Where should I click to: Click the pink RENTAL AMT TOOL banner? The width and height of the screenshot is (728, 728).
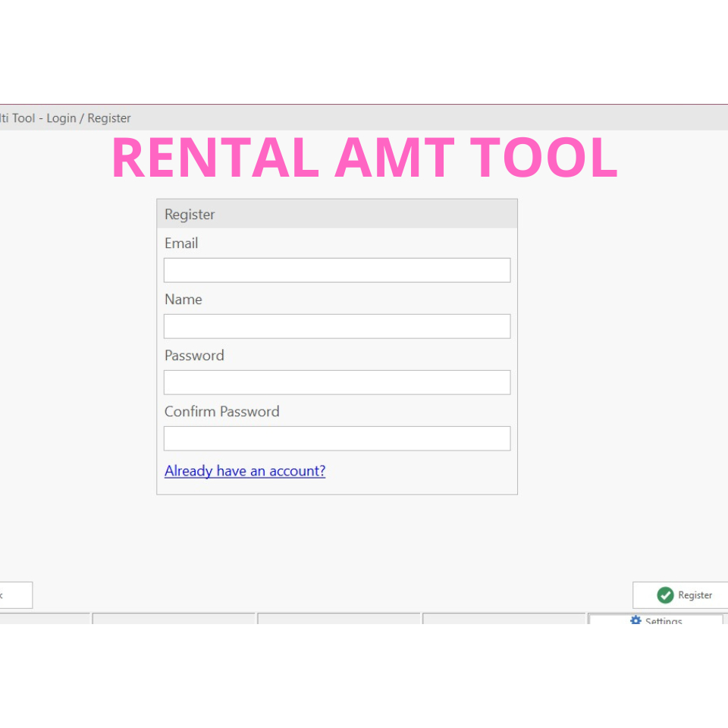[364, 157]
